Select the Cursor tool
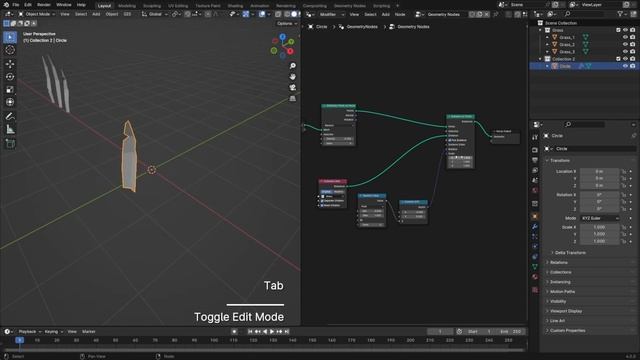Viewport: 640px width, 360px height. [10, 50]
